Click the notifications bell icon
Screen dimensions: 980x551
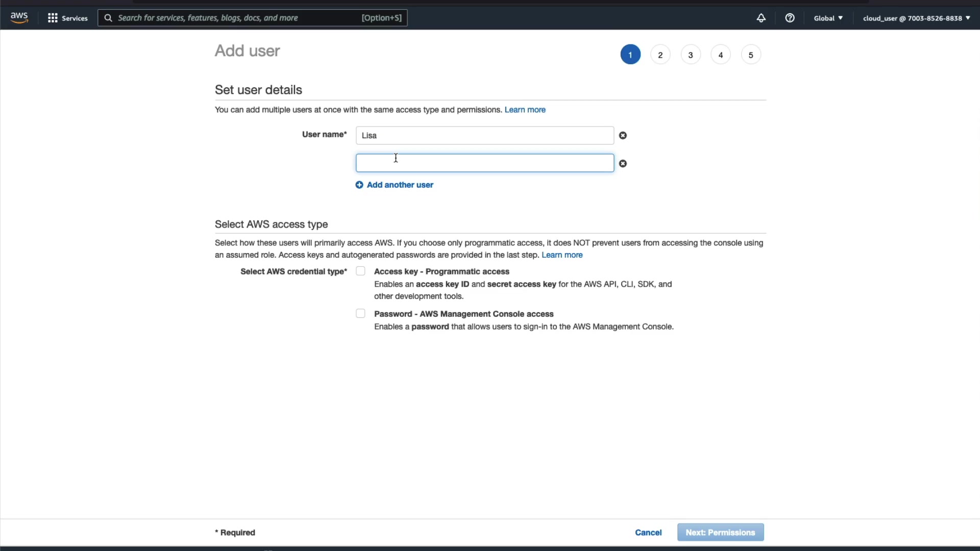coord(761,18)
